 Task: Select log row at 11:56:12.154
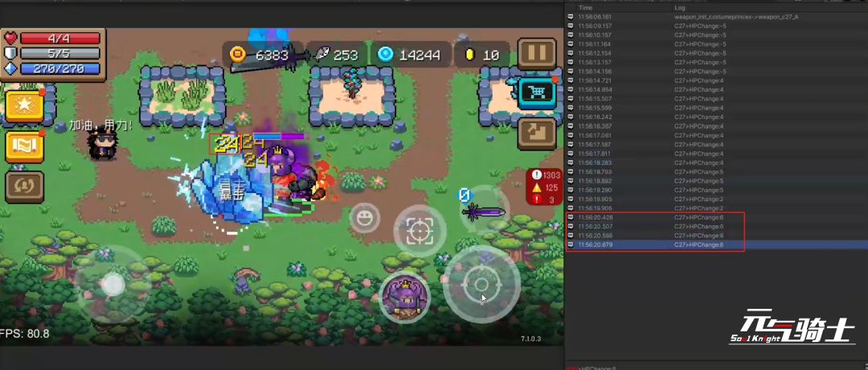(x=718, y=53)
